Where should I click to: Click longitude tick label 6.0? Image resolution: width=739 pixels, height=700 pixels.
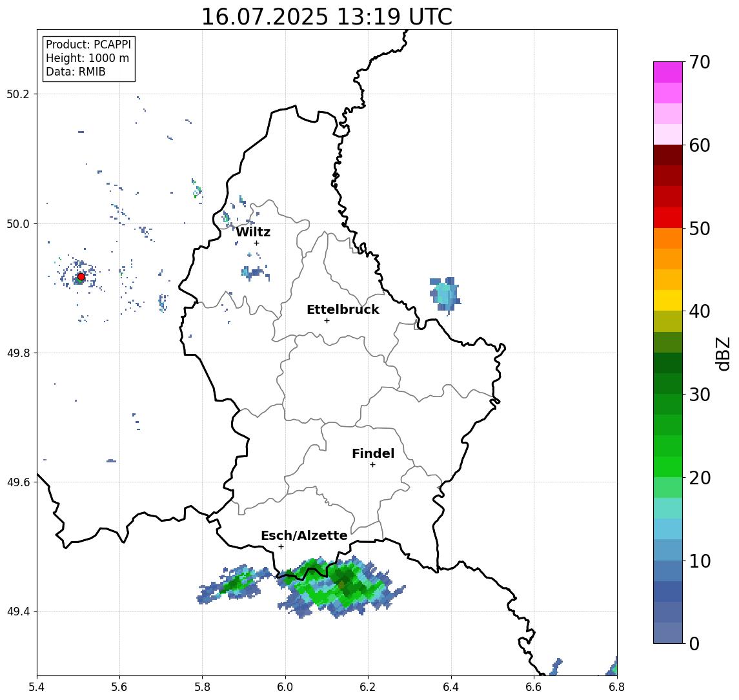click(285, 687)
